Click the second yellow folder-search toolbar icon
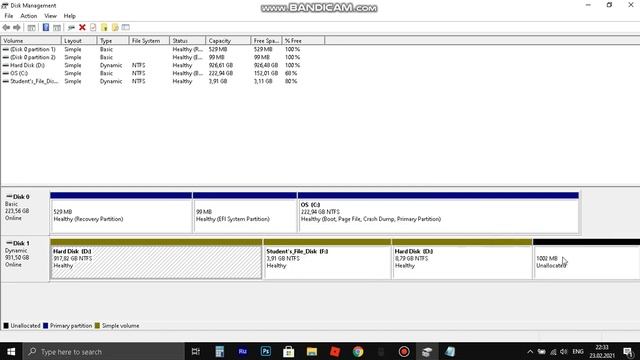 point(115,27)
